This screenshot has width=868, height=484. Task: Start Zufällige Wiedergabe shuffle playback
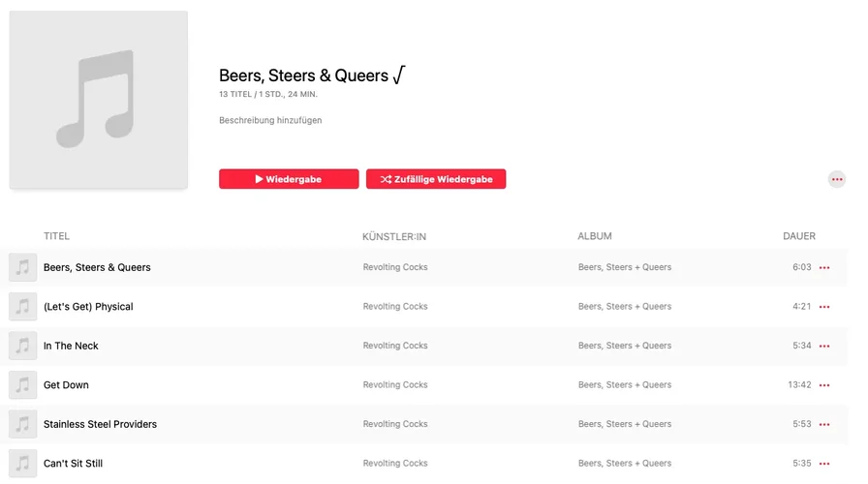pos(436,179)
